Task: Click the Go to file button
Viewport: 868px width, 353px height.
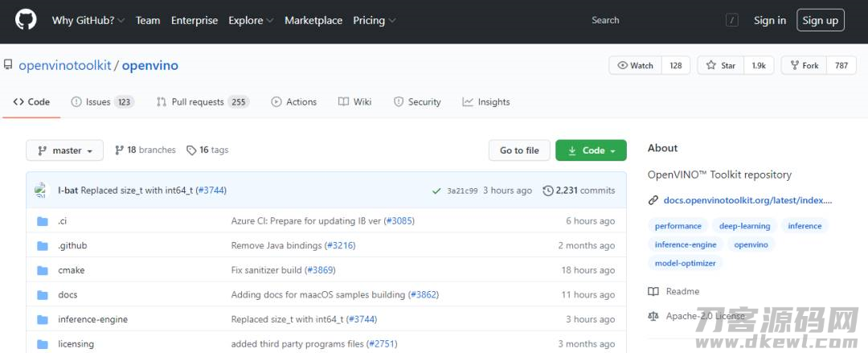Action: (519, 150)
